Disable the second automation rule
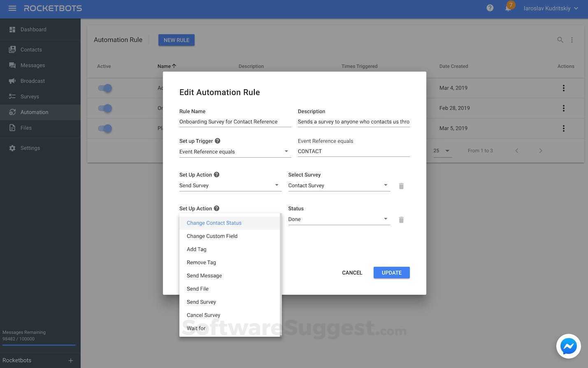The height and width of the screenshot is (368, 588). tap(105, 108)
